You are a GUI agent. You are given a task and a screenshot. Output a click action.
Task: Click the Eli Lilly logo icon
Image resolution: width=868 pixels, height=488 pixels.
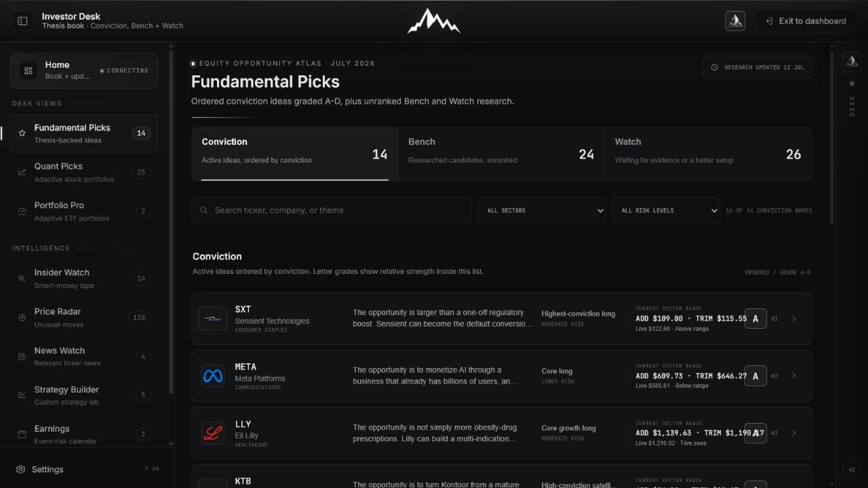tap(212, 433)
